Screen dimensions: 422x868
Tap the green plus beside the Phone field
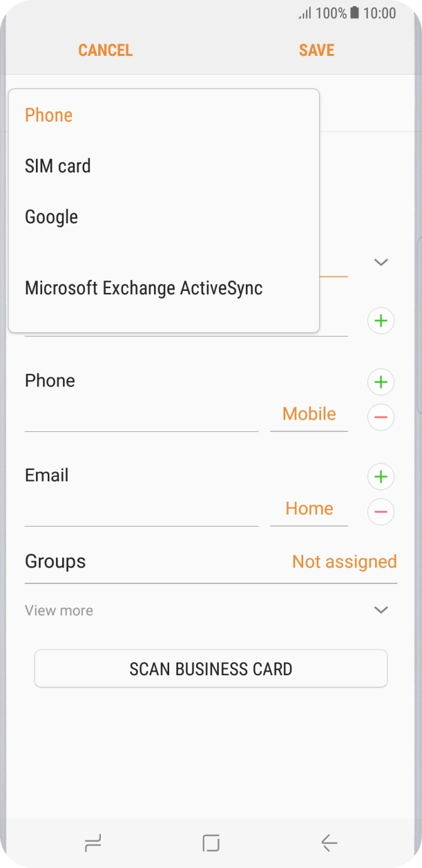pos(381,382)
